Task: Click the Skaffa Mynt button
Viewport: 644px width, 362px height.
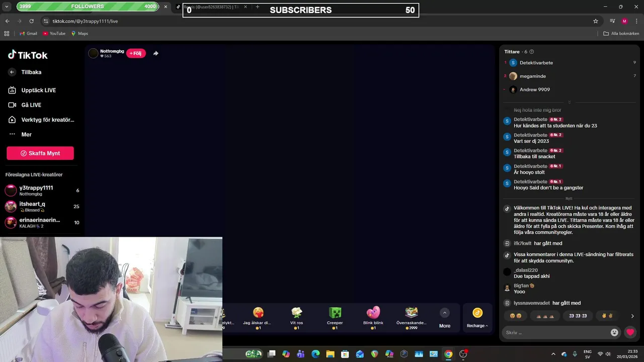Action: pyautogui.click(x=40, y=153)
